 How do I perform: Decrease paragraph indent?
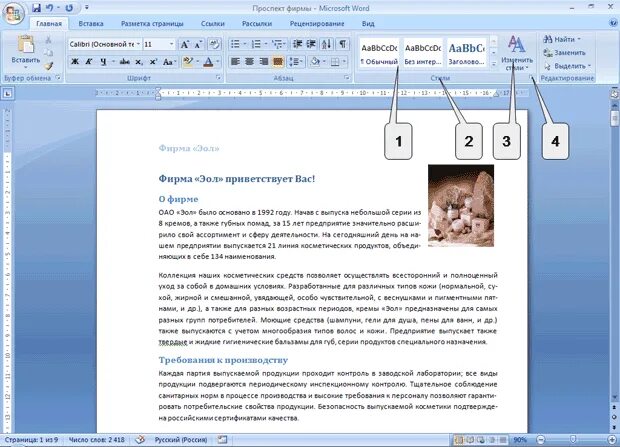297,44
